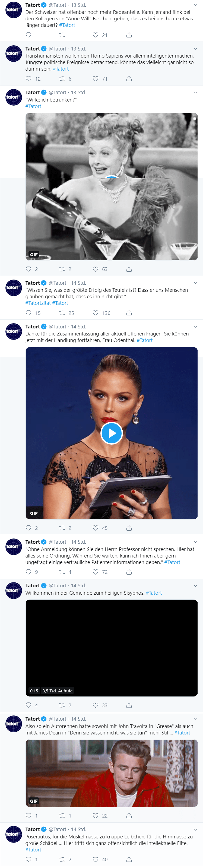Reply to the Sisyphos video tweet

[x=28, y=705]
